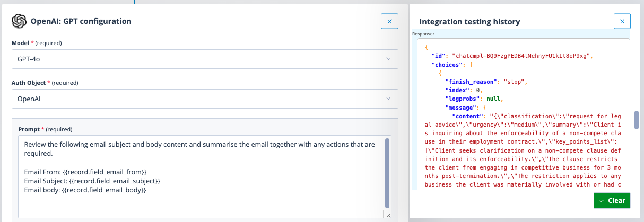Click the chevron arrow of Auth Object field
The image size is (644, 222).
coord(388,99)
